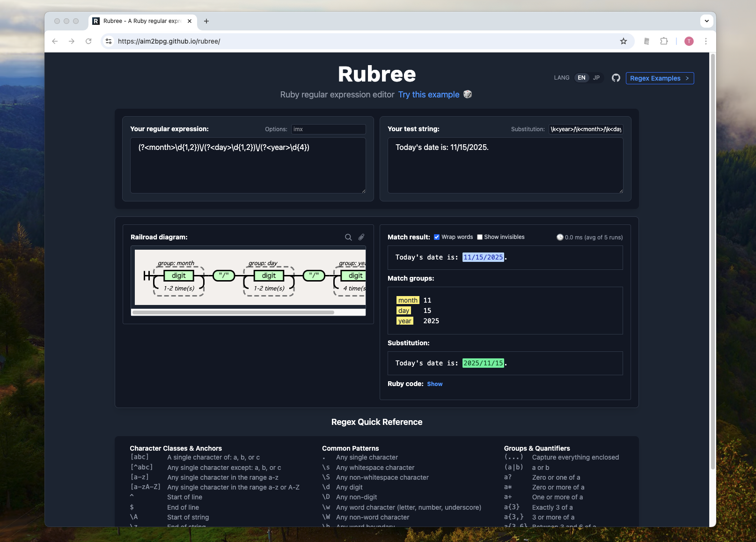The width and height of the screenshot is (756, 542).
Task: Click the Try this example link
Action: 428,95
